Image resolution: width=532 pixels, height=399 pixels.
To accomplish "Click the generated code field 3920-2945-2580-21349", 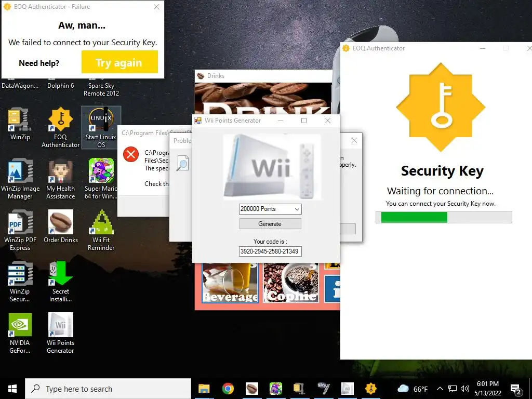I will (x=270, y=251).
